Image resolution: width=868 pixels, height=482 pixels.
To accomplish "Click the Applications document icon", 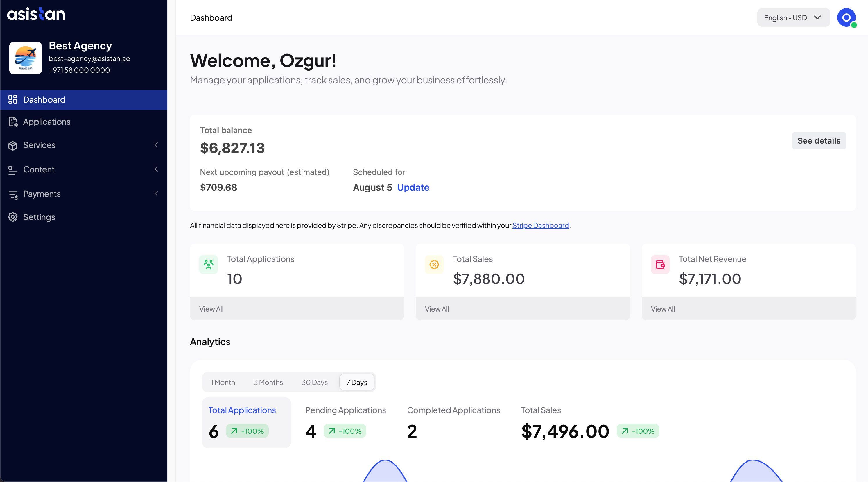I will point(13,122).
